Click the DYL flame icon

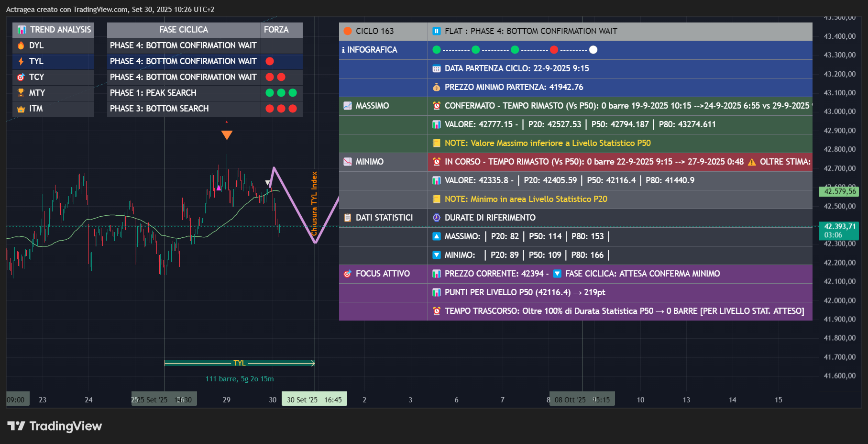(x=21, y=45)
